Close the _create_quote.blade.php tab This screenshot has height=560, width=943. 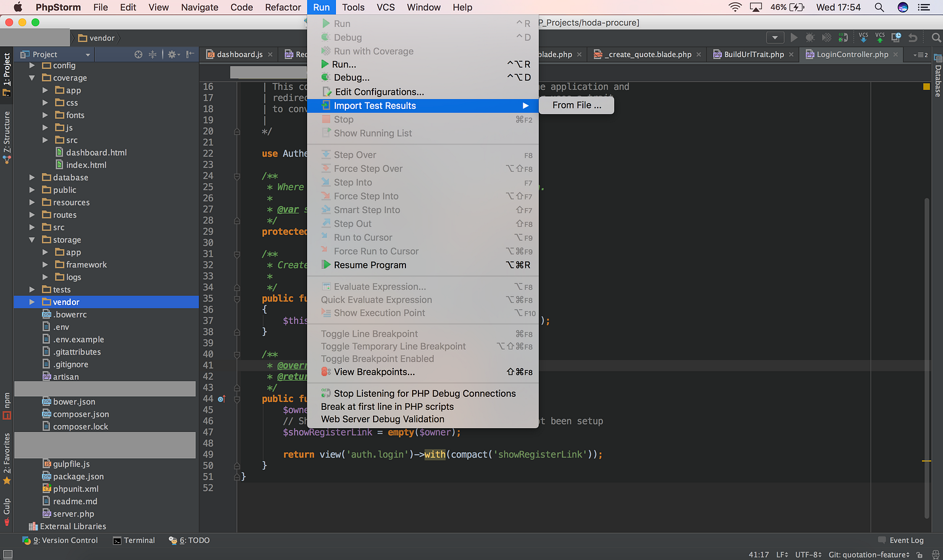698,55
